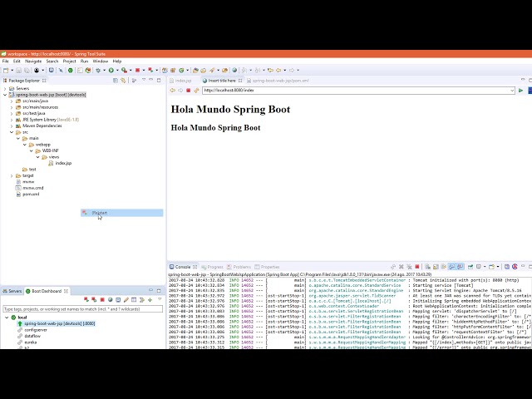Click Debug restart icon in Boot Dashboard
Viewport: 532px width, 399px height.
click(94, 300)
